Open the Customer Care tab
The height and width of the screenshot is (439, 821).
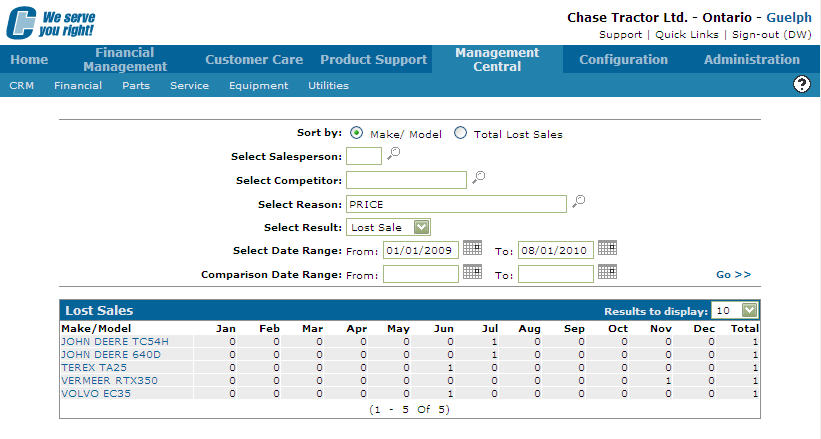click(254, 59)
